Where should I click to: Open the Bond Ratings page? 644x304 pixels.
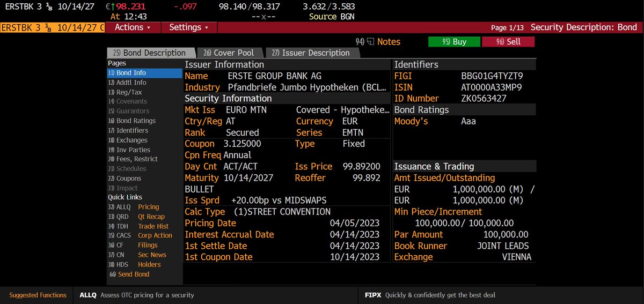click(x=132, y=121)
